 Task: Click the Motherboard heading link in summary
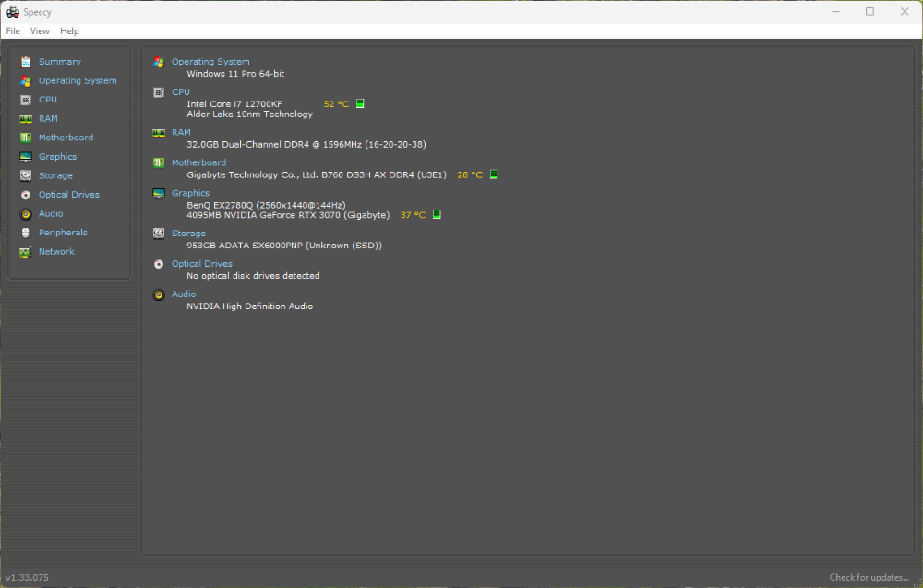tap(198, 162)
